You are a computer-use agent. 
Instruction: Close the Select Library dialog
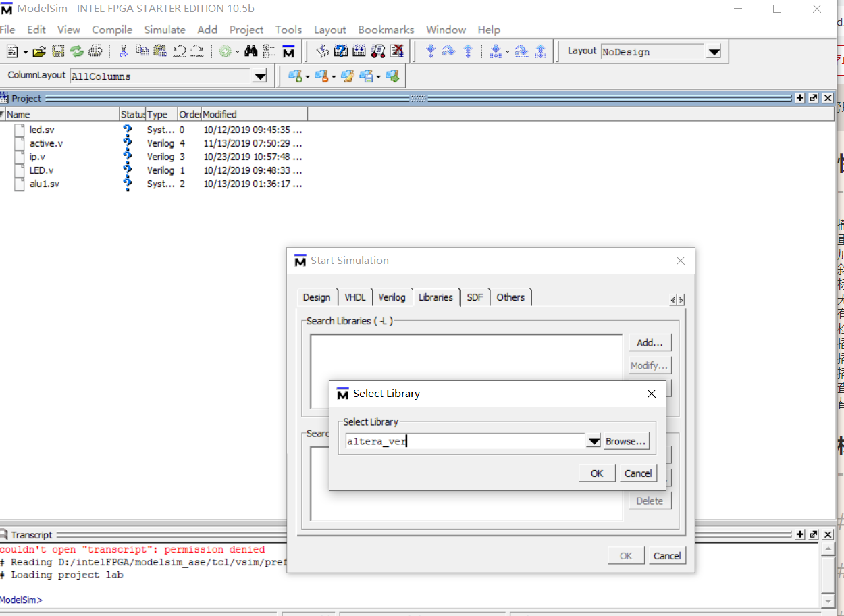click(x=652, y=394)
